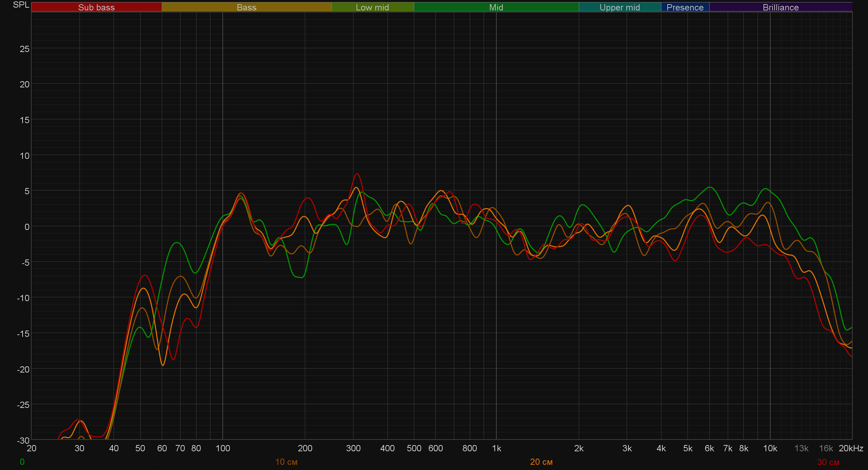
Task: Click the red curve peak near 300 Hz
Action: [x=357, y=174]
